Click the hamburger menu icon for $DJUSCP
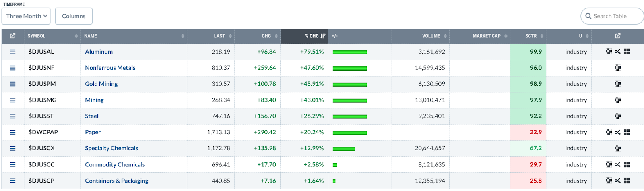The height and width of the screenshot is (191, 644). point(12,181)
